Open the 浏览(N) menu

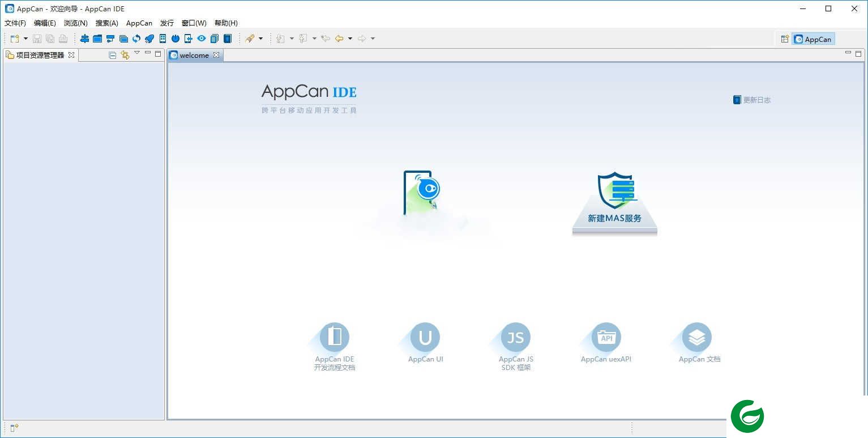76,23
